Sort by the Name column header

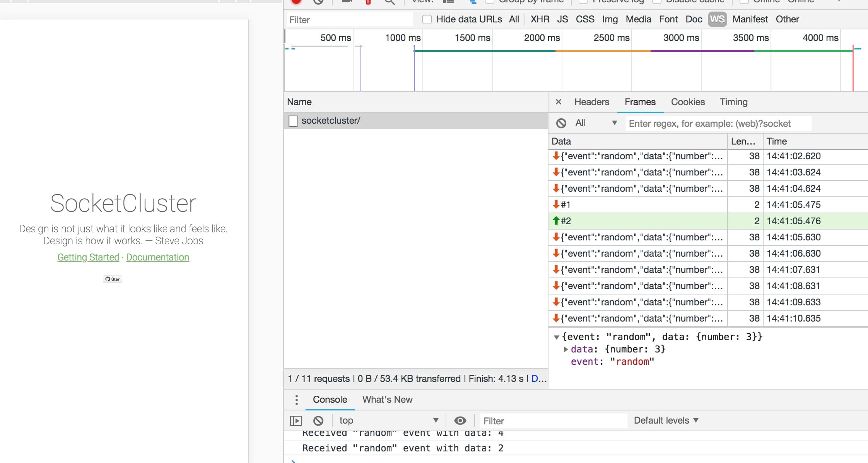coord(416,102)
